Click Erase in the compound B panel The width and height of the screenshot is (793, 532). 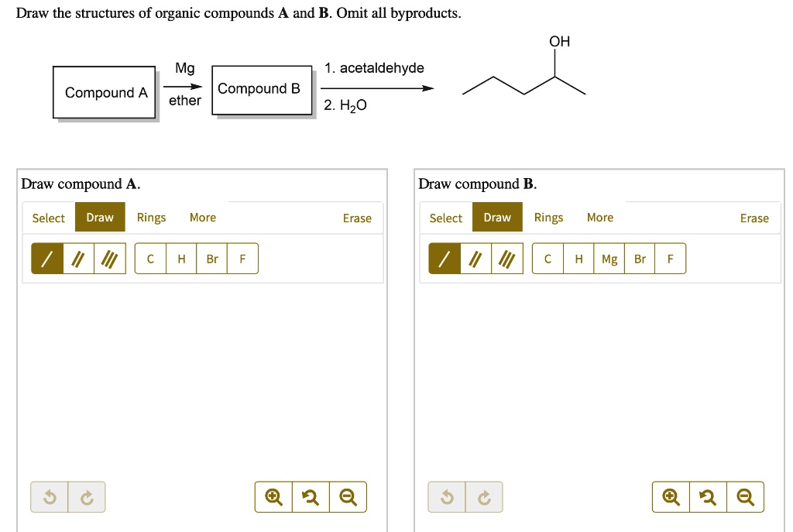click(754, 218)
